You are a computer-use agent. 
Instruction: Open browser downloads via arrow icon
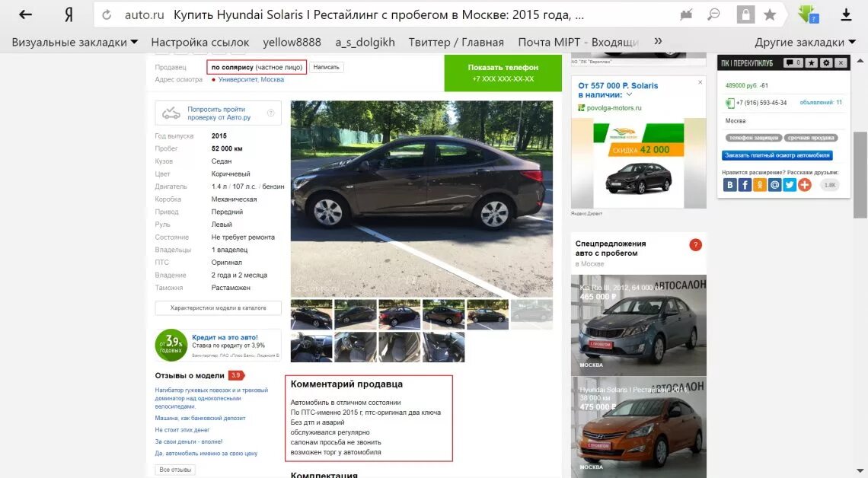(845, 14)
